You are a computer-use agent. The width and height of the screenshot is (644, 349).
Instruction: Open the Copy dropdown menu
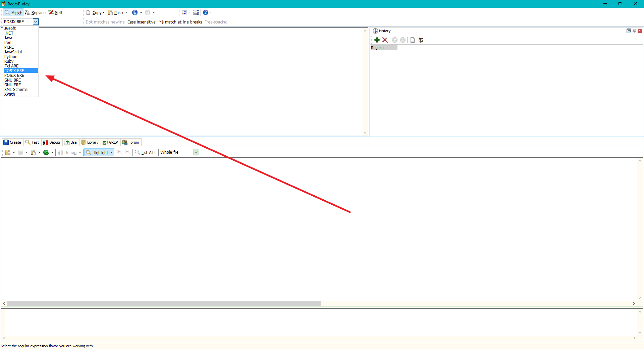coord(95,12)
